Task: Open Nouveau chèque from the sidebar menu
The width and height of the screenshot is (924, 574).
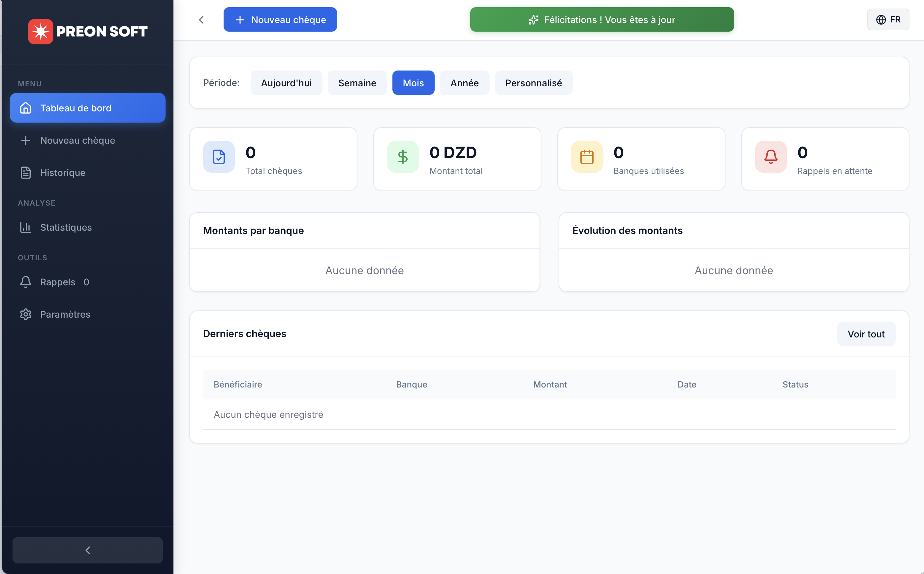Action: 77,140
